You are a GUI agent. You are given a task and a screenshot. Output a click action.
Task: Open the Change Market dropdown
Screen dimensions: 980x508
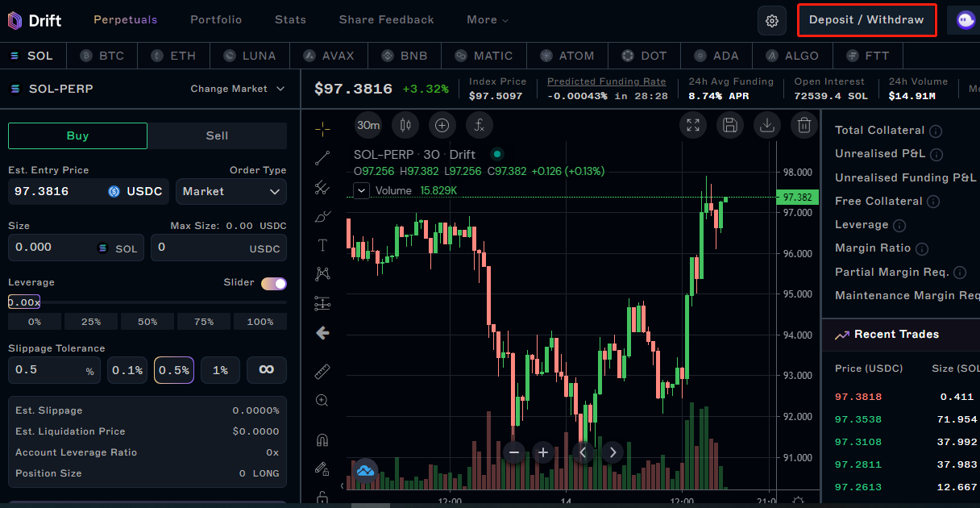click(238, 89)
